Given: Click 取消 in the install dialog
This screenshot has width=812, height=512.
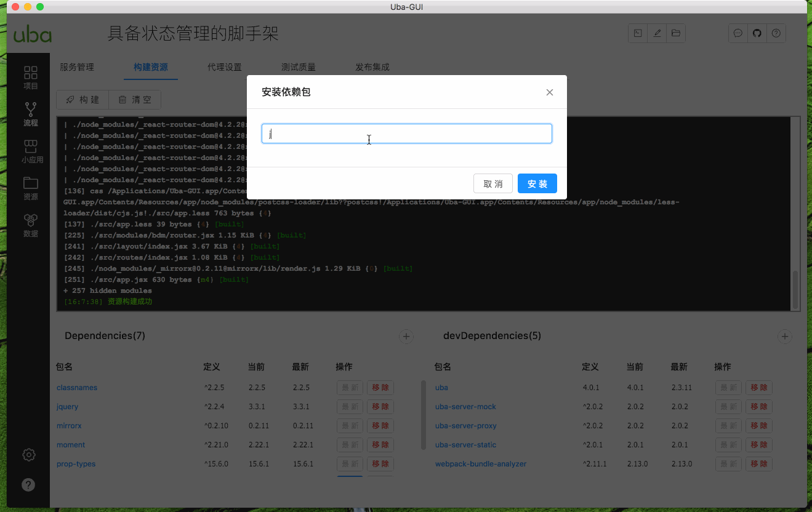Looking at the screenshot, I should point(493,183).
